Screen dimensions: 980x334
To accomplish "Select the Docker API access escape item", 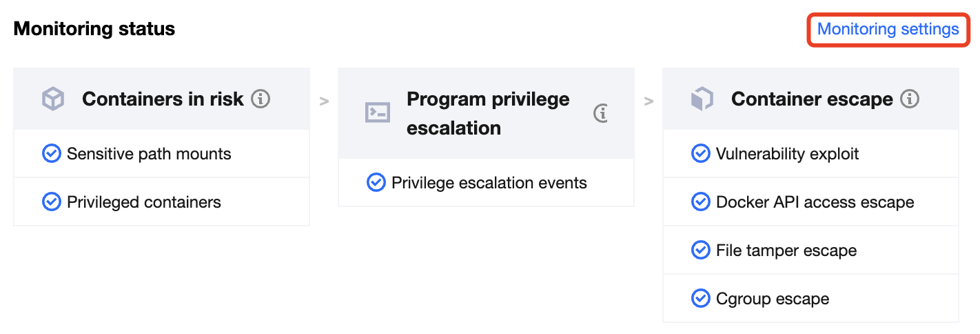I will tap(815, 202).
